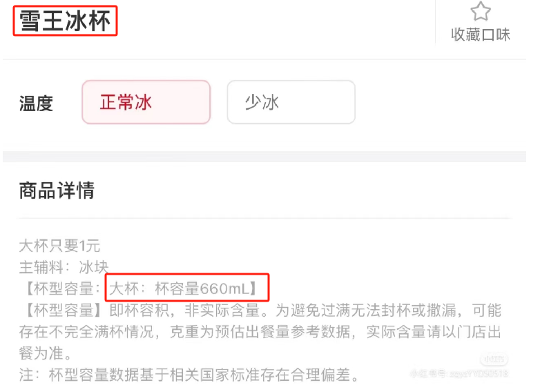Screen dimensions: 540x392
Task: Tap the star favorite icon
Action: [x=481, y=11]
